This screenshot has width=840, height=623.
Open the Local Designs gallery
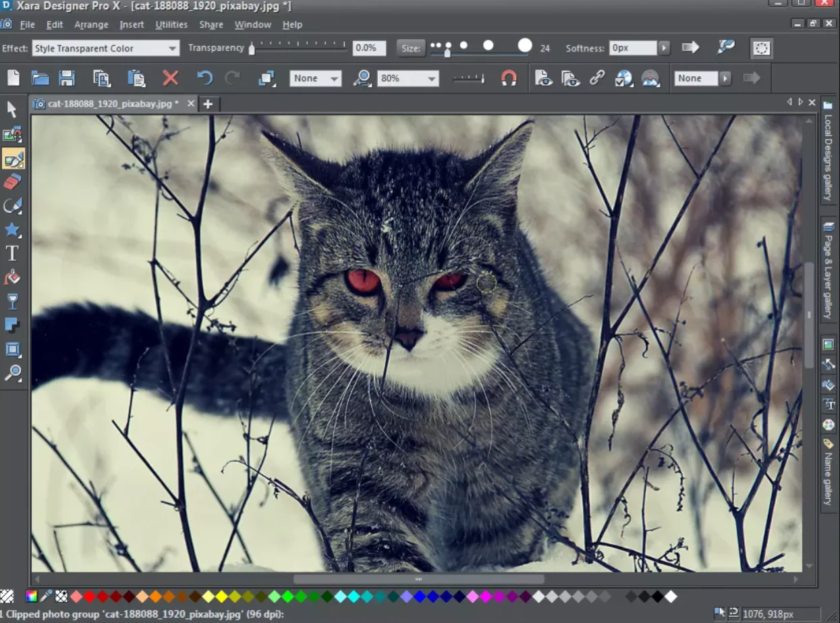pos(828,150)
